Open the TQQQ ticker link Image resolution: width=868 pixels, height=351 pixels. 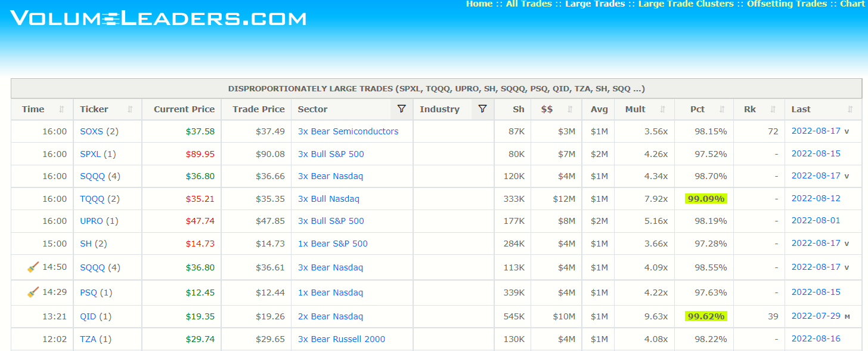tap(92, 198)
